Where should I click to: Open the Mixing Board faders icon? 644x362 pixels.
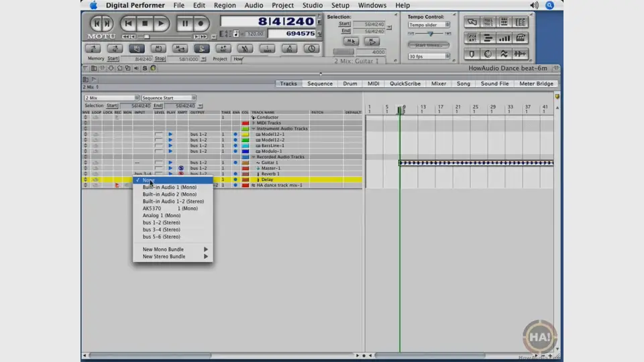coord(520,22)
